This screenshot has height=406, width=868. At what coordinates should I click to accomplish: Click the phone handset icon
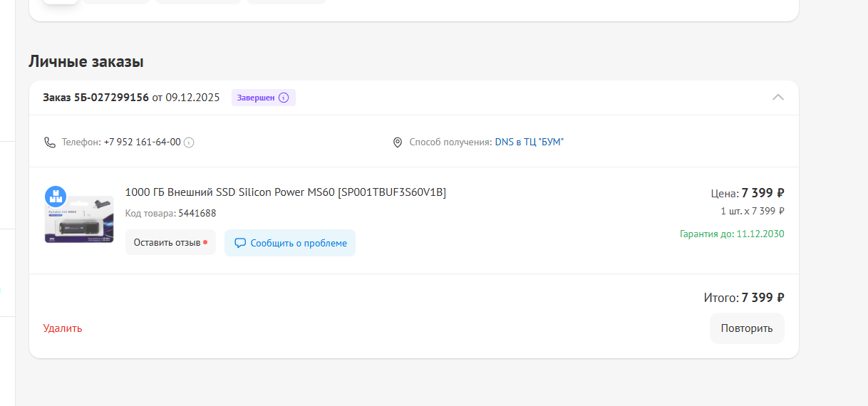(50, 142)
